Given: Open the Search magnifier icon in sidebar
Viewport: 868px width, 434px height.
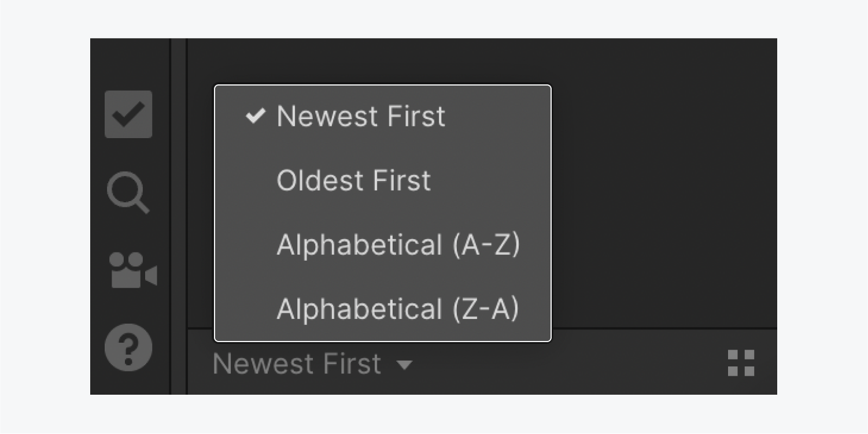Looking at the screenshot, I should coord(128,194).
